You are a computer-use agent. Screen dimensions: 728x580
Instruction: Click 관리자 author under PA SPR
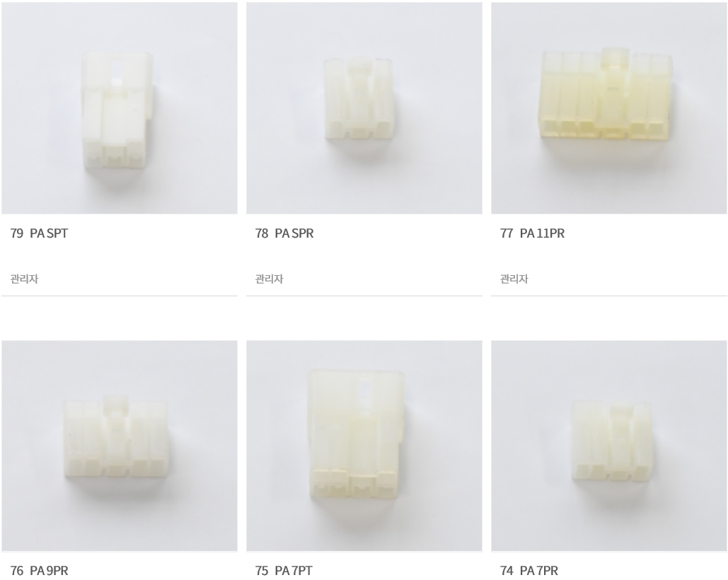click(270, 279)
